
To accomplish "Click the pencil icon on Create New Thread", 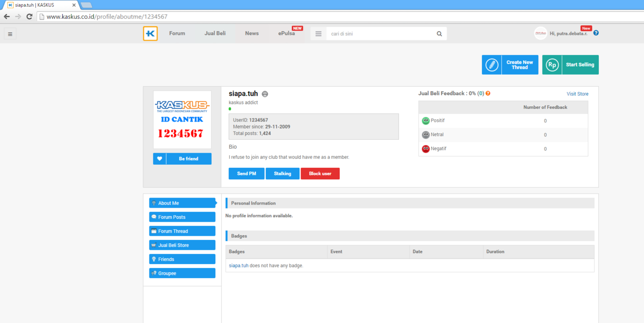I will click(x=492, y=64).
